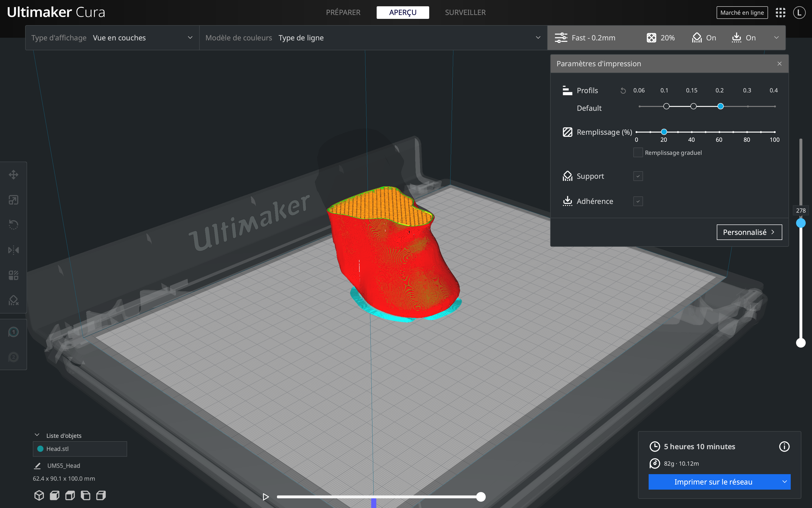The width and height of the screenshot is (812, 508).
Task: Click the Profils layers icon
Action: tap(567, 90)
